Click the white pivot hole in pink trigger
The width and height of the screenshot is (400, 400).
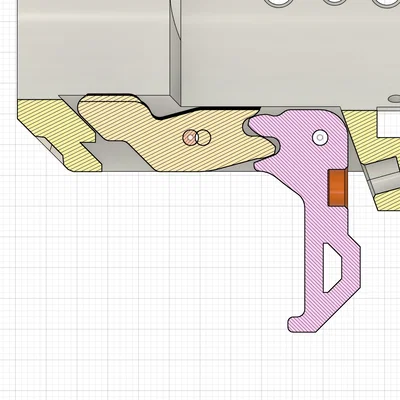point(320,137)
